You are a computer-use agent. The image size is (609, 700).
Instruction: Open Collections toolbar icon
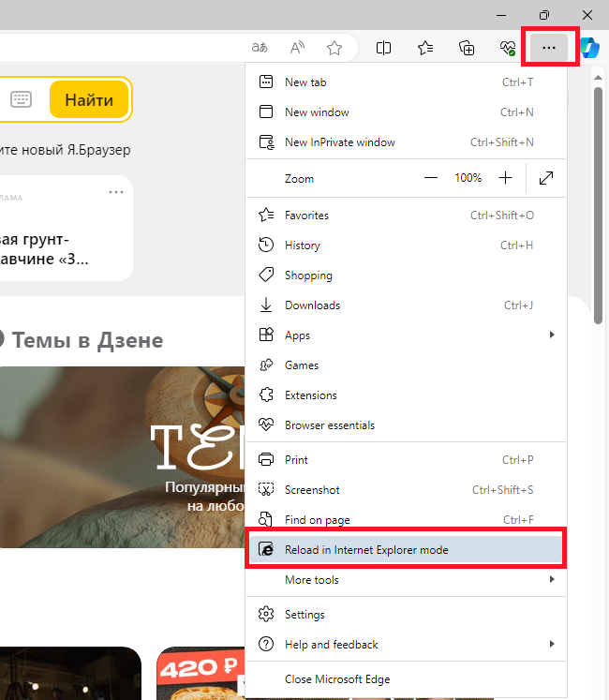(x=467, y=48)
